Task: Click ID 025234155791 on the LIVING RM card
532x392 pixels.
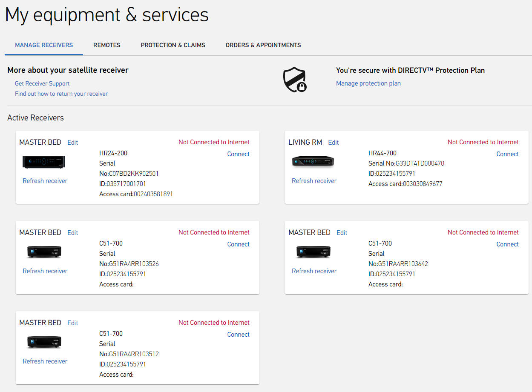Action: point(396,174)
